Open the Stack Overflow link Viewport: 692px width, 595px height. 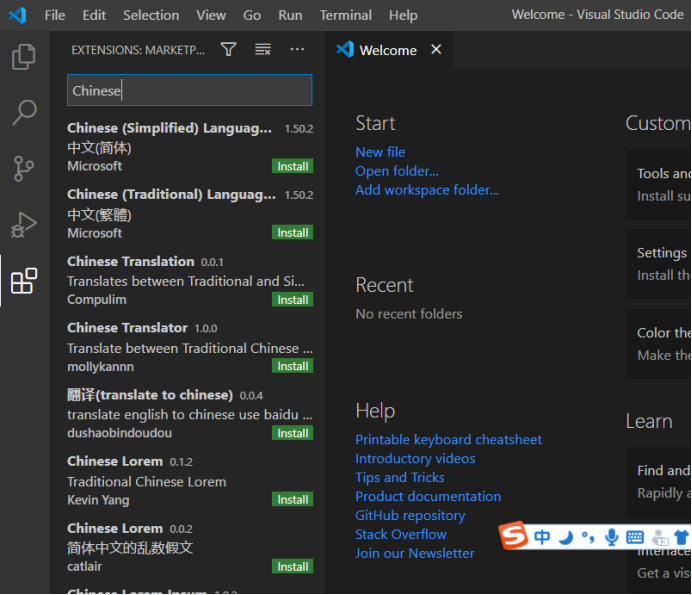[x=401, y=535]
